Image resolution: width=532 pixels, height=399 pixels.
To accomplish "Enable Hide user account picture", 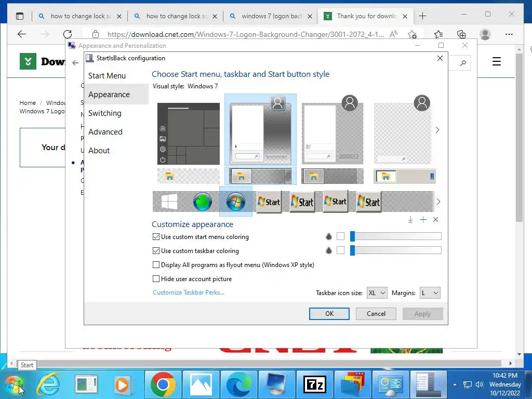I will [156, 279].
